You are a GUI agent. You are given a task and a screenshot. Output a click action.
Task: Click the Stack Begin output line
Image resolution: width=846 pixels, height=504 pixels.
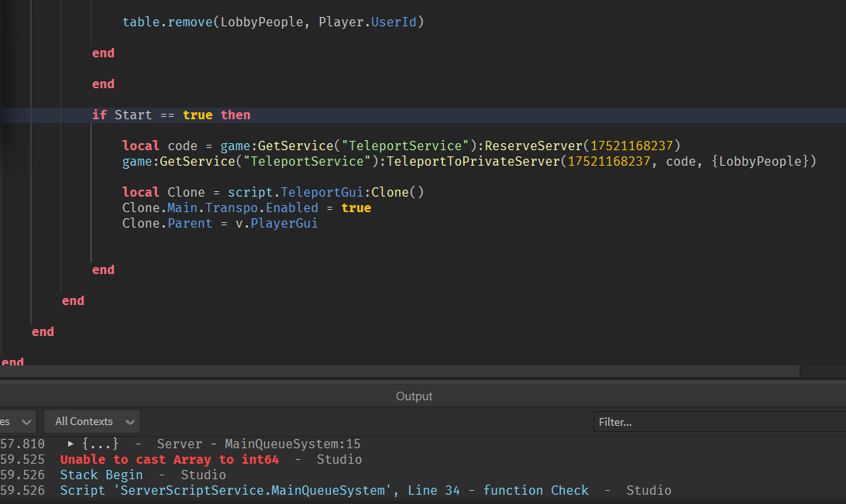[x=101, y=475]
